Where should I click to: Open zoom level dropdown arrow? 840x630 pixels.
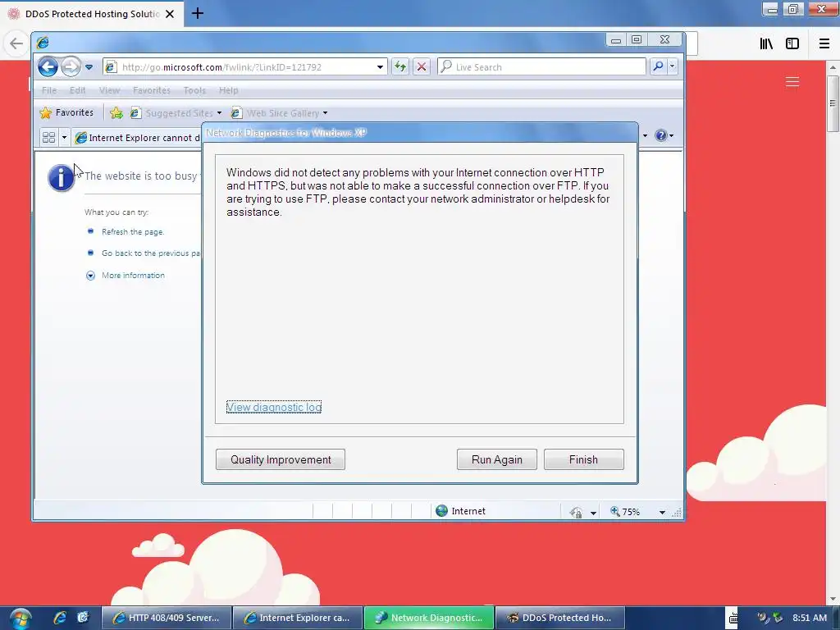click(662, 513)
